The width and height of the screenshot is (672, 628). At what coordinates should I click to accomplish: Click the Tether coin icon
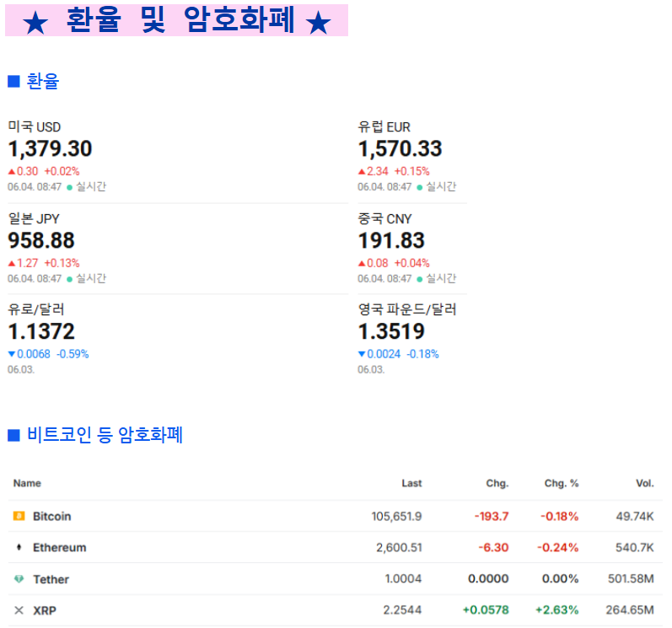(x=19, y=579)
